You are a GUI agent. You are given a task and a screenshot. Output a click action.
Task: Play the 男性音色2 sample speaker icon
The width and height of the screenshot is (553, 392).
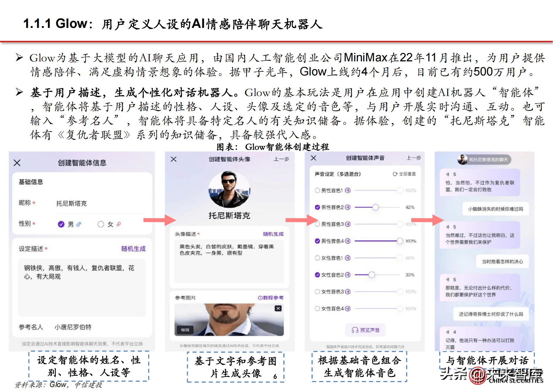348,207
